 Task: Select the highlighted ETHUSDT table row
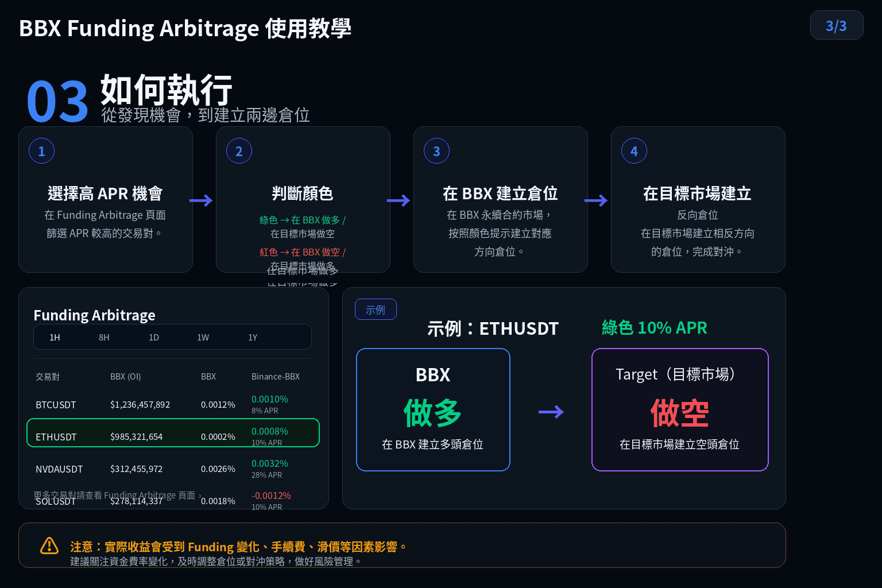click(x=173, y=433)
